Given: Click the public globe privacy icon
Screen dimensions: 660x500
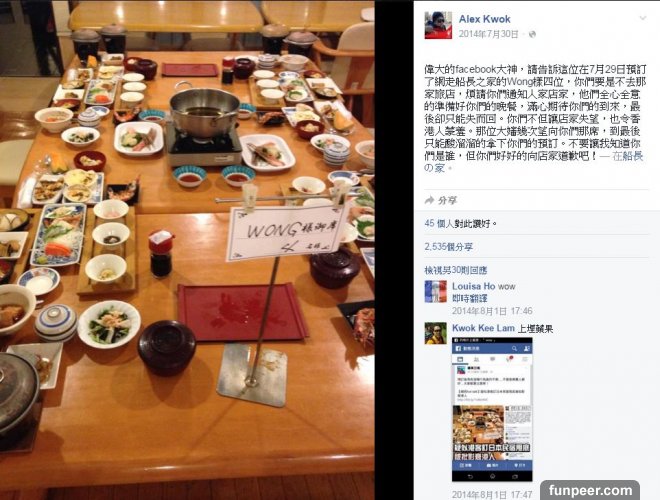Looking at the screenshot, I should (x=532, y=35).
